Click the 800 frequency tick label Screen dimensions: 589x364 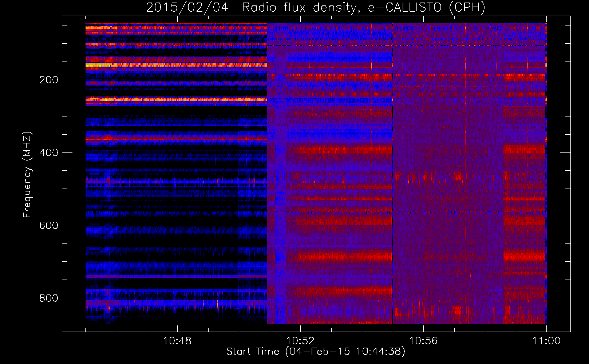pos(49,298)
